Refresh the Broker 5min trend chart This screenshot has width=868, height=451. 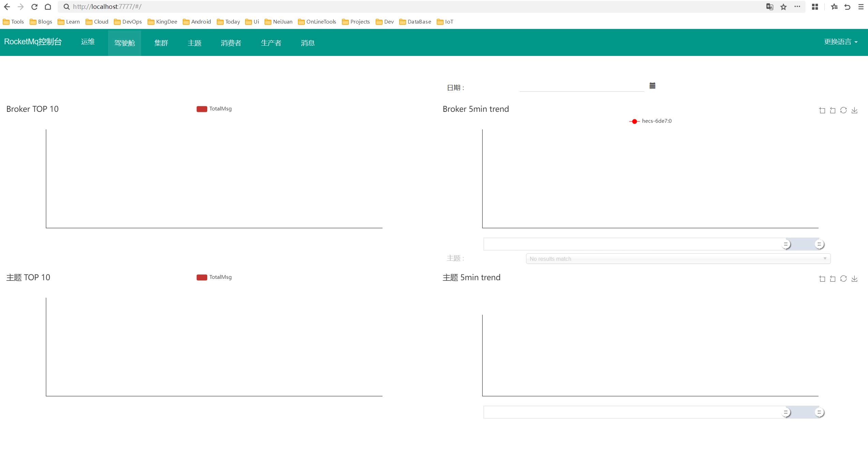point(843,110)
